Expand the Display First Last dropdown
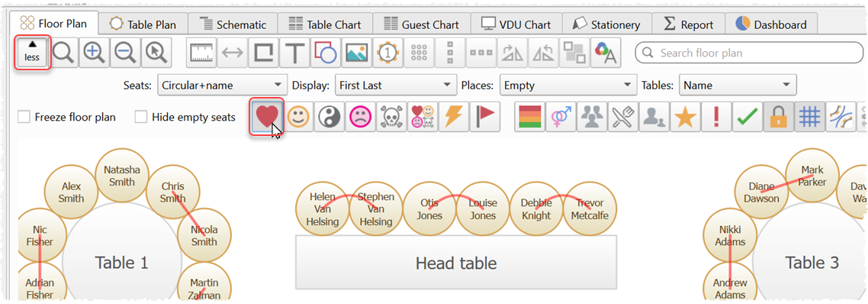This screenshot has width=868, height=304. [395, 86]
